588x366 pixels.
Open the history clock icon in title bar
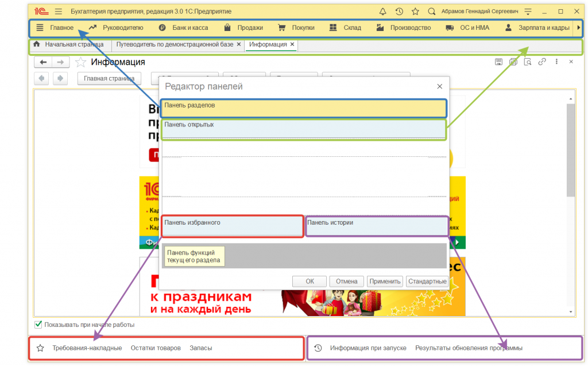click(x=399, y=11)
